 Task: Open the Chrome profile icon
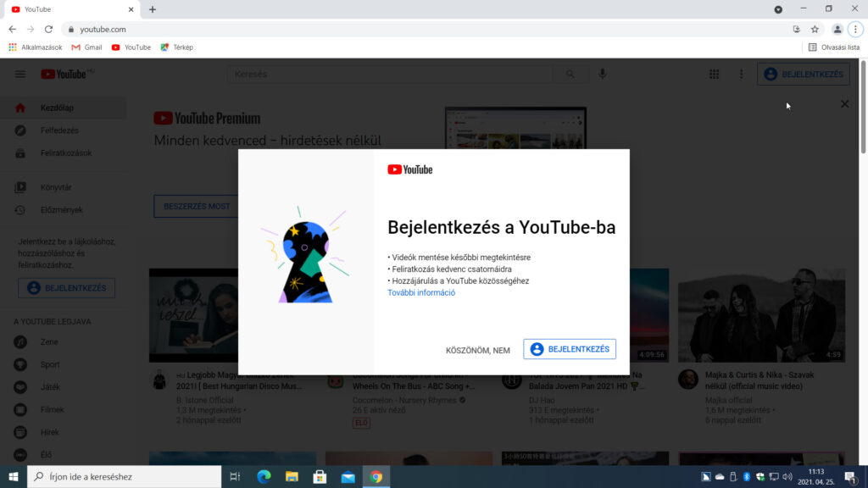coord(837,30)
